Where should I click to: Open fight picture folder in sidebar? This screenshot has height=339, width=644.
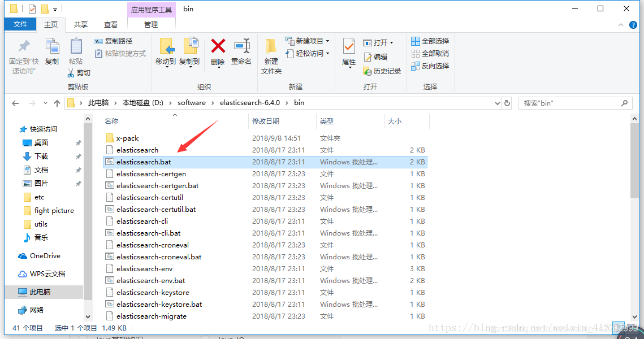[54, 211]
